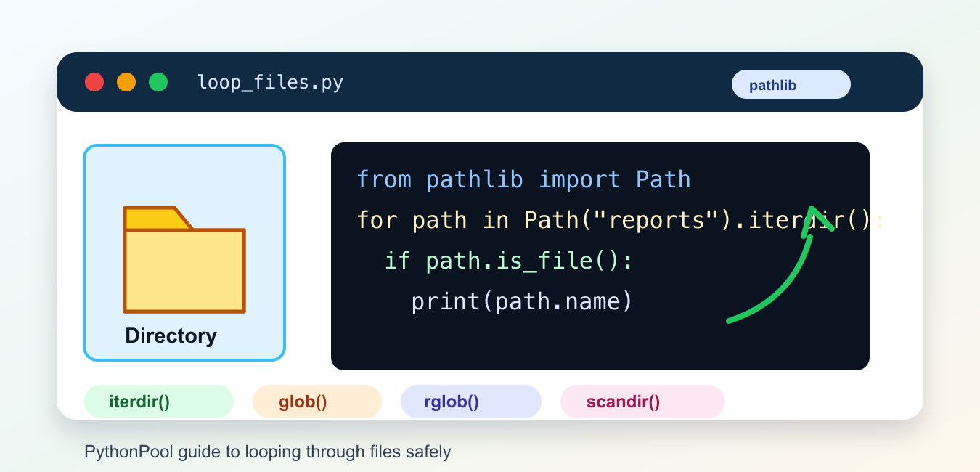Click the pathlib badge in header
Screen dimensions: 980x472
[791, 84]
